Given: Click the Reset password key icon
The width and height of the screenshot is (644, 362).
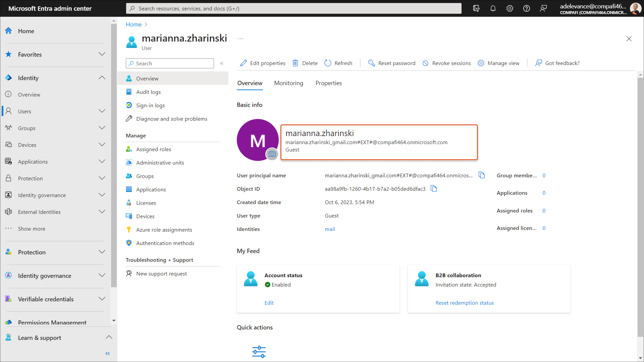Looking at the screenshot, I should tap(371, 63).
